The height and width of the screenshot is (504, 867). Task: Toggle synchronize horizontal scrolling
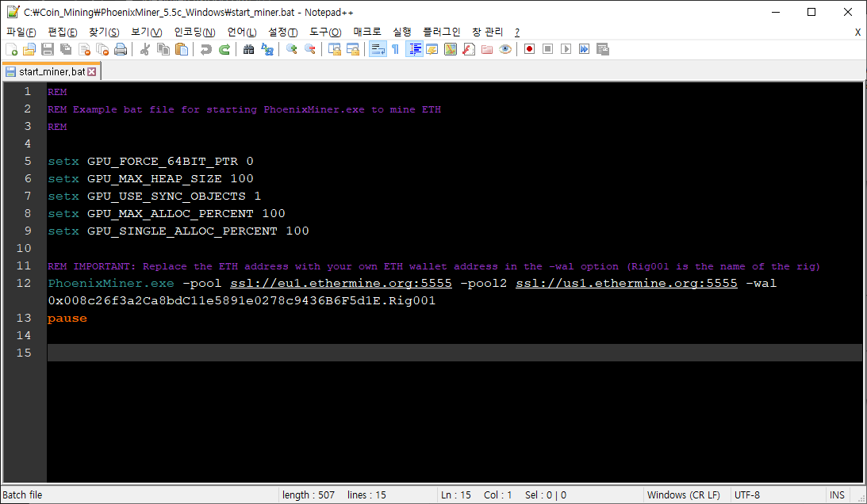click(x=353, y=50)
